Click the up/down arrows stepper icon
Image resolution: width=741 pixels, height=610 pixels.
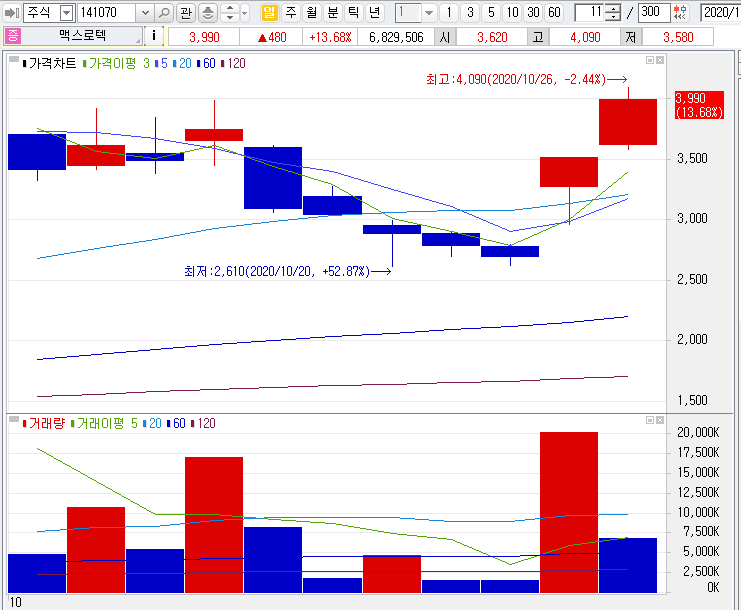230,13
